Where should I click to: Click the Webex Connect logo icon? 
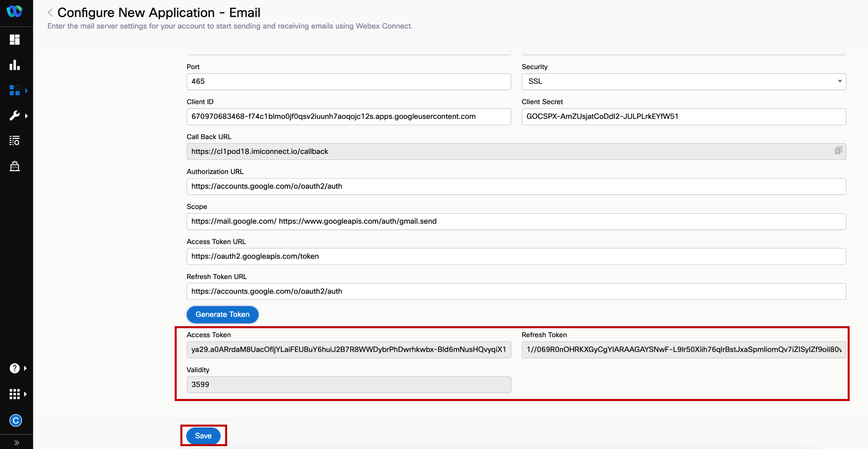click(x=15, y=11)
